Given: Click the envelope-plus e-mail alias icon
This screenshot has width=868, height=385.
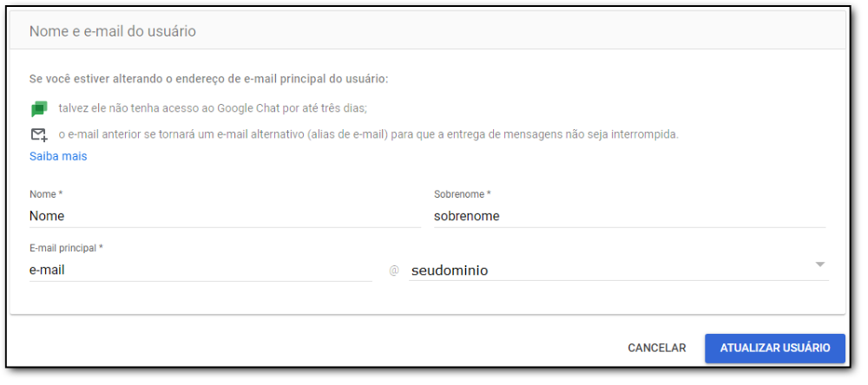Looking at the screenshot, I should (39, 135).
